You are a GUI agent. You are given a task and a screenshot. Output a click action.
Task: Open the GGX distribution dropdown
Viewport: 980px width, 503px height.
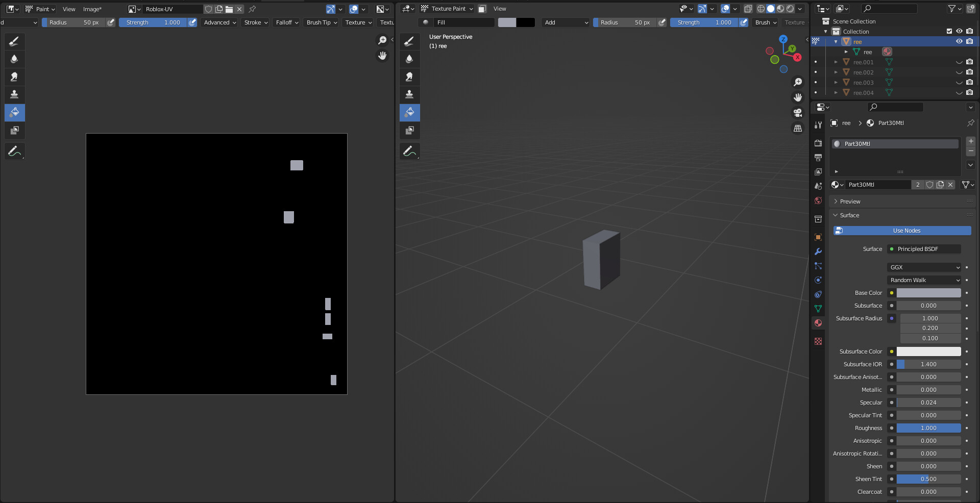tap(923, 267)
